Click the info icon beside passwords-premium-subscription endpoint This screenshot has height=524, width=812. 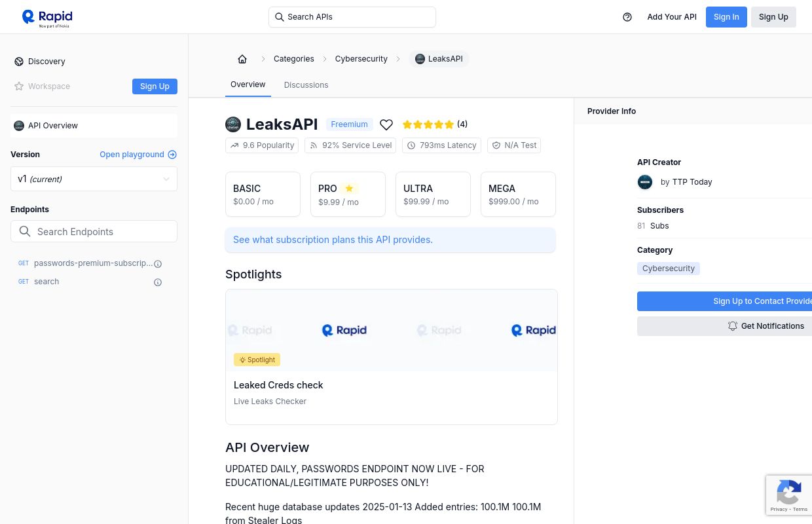coord(158,264)
